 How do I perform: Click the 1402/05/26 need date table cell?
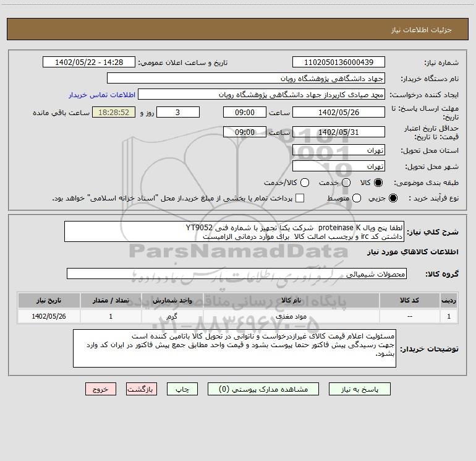point(49,316)
